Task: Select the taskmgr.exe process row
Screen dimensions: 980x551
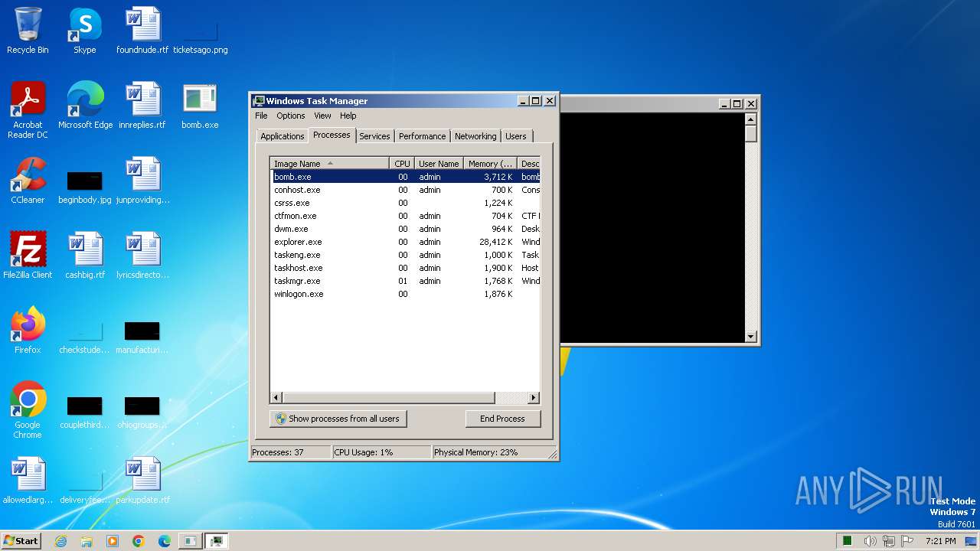Action: pos(406,281)
